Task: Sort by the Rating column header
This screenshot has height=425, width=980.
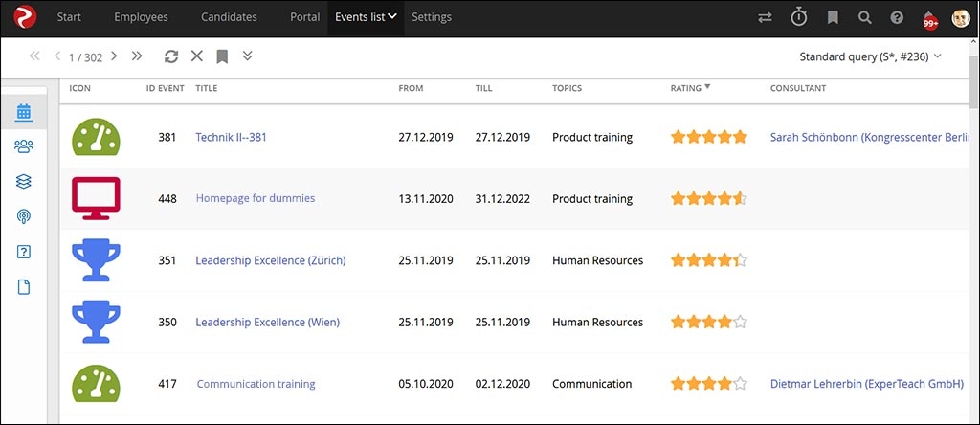Action: click(x=686, y=88)
